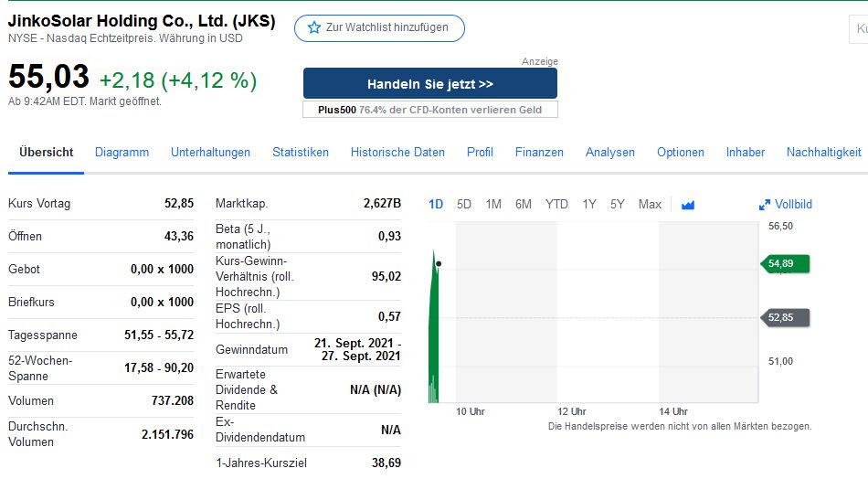The height and width of the screenshot is (500, 868).
Task: Open the Nachhaltigkeit tab
Action: coord(824,153)
